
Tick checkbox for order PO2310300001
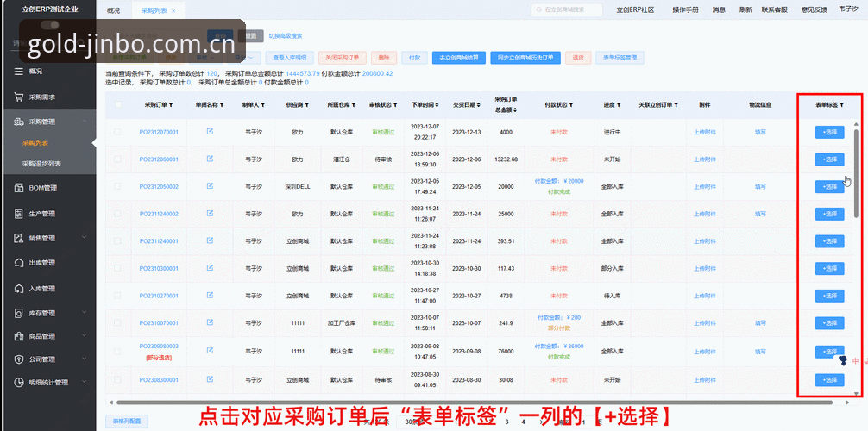(x=117, y=268)
